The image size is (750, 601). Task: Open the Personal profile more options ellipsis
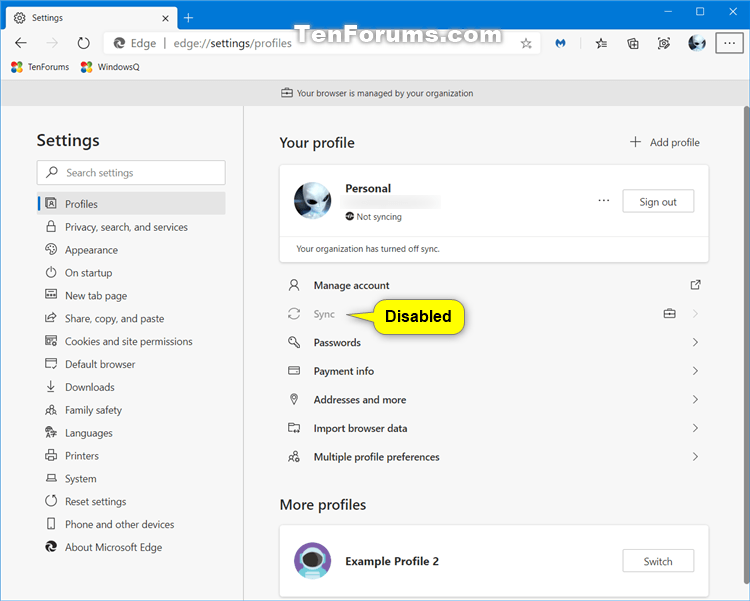604,200
